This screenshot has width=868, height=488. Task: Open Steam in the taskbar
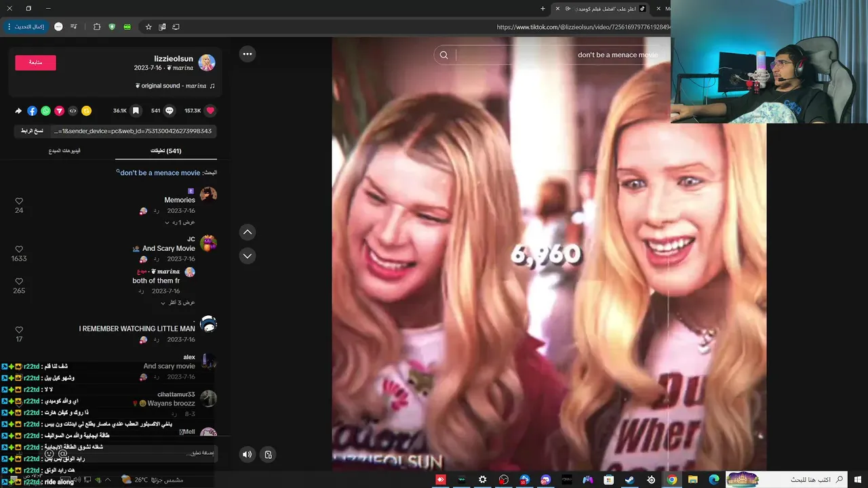point(629,480)
